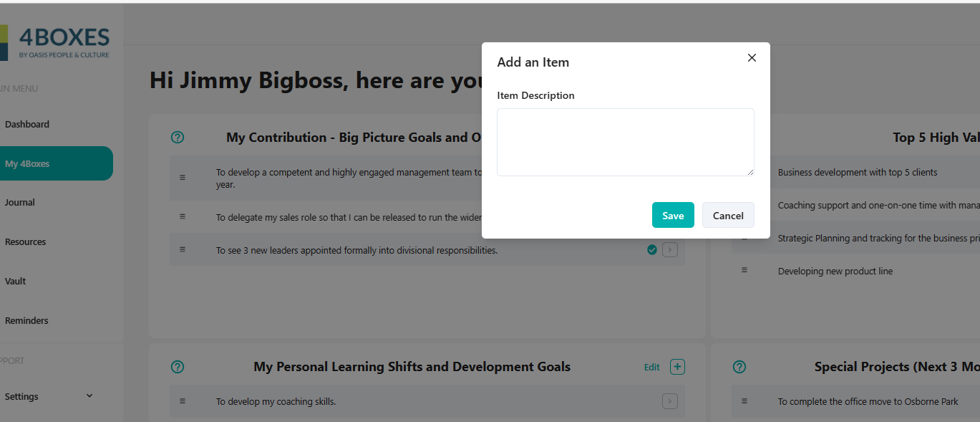Viewport: 980px width, 422px height.
Task: Save the new item
Action: (x=673, y=215)
